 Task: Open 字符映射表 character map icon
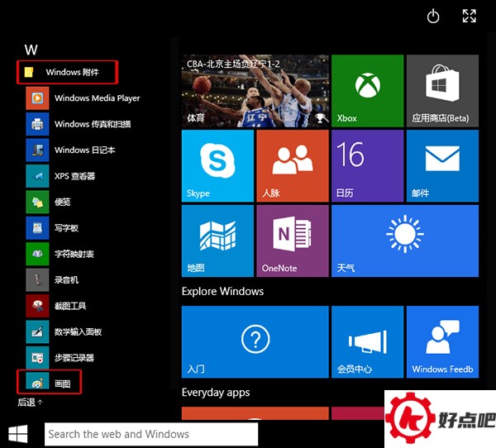(37, 254)
